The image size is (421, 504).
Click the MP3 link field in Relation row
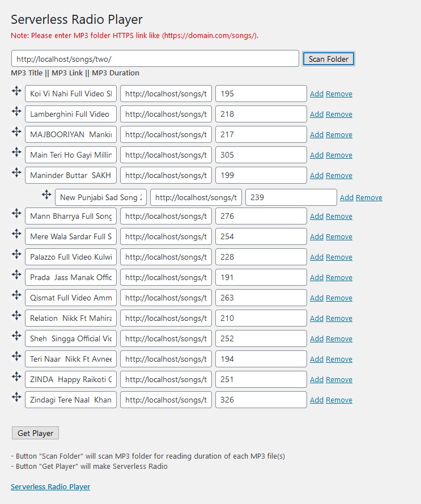pos(166,318)
